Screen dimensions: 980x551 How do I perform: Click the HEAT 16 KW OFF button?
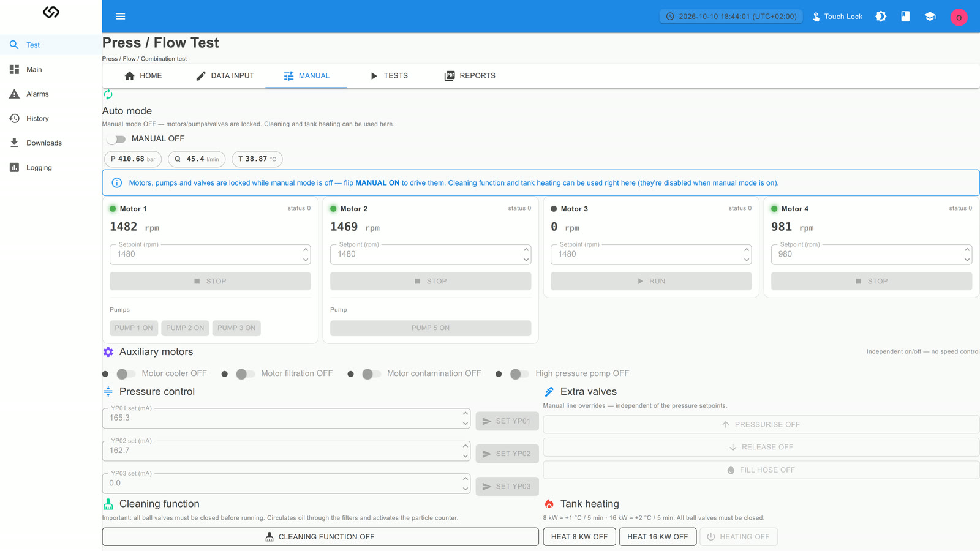point(658,537)
